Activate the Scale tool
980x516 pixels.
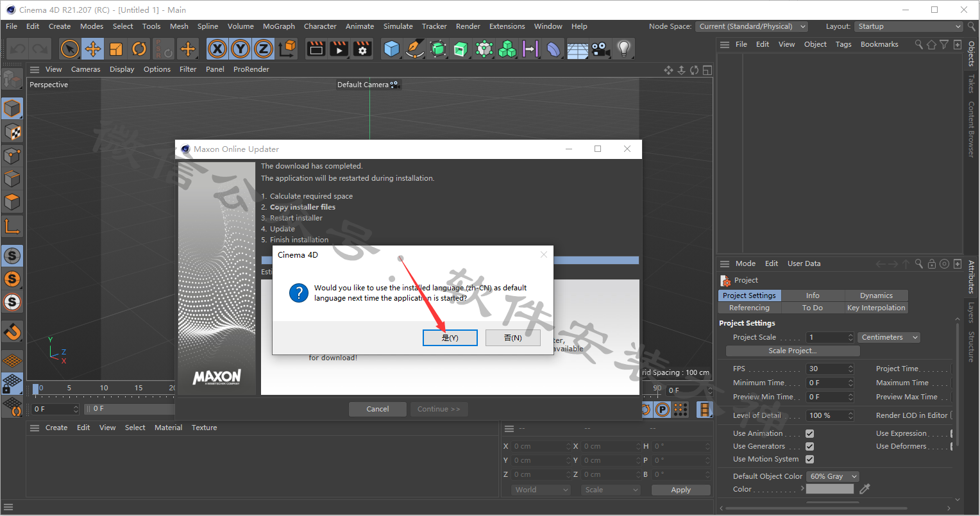[x=116, y=49]
